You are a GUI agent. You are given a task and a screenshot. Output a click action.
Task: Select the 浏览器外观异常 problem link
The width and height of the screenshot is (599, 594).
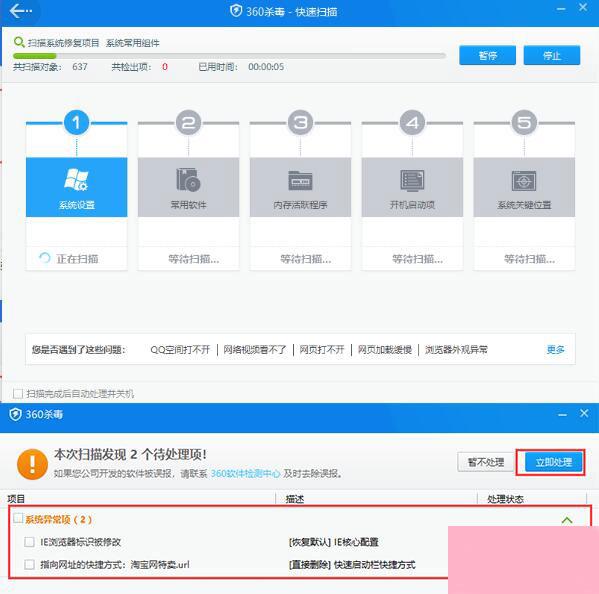pyautogui.click(x=456, y=350)
